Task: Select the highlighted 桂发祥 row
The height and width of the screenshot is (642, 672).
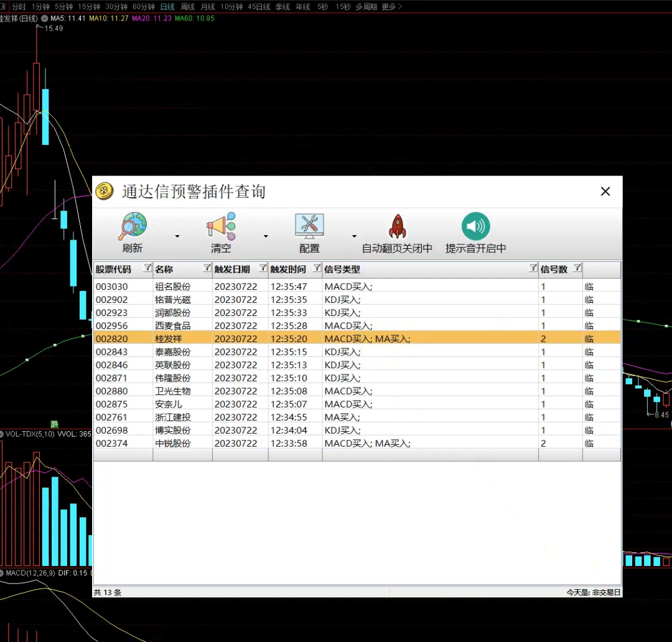Action: [x=357, y=338]
